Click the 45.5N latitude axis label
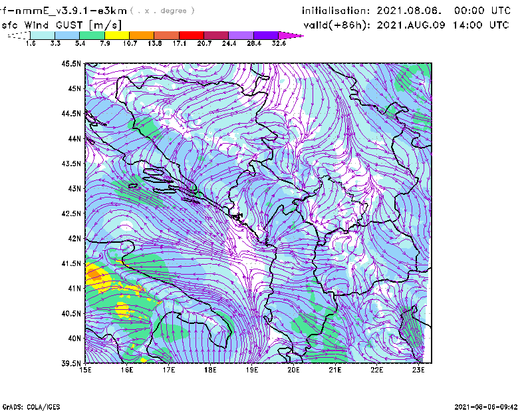The height and width of the screenshot is (411, 532). coord(70,64)
